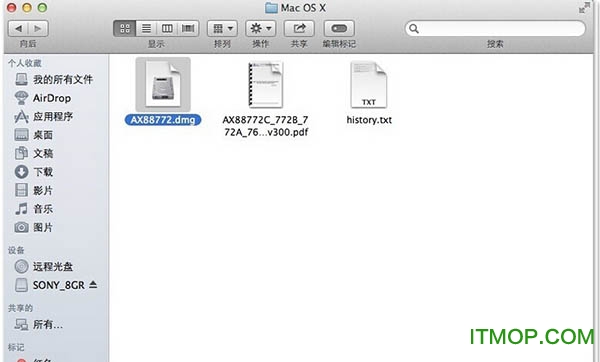600x362 pixels.
Task: Select the AX88772.dmg file icon
Action: pos(163,85)
